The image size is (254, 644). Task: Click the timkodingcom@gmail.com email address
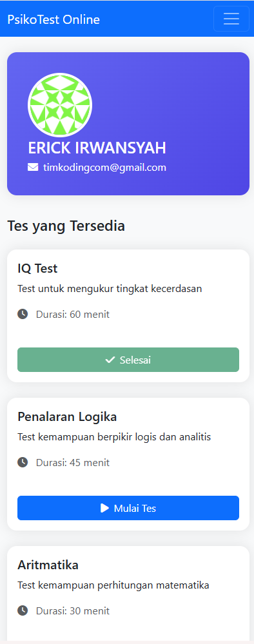[105, 168]
